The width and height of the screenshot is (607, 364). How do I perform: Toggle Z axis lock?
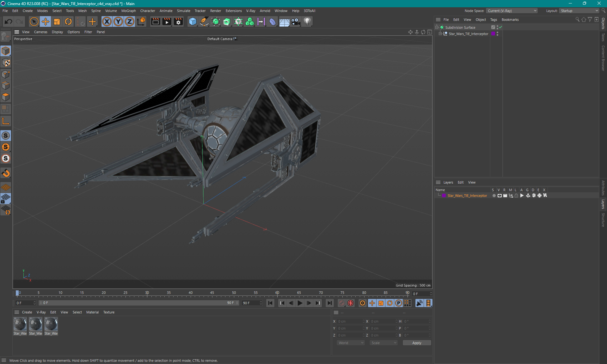click(x=130, y=21)
